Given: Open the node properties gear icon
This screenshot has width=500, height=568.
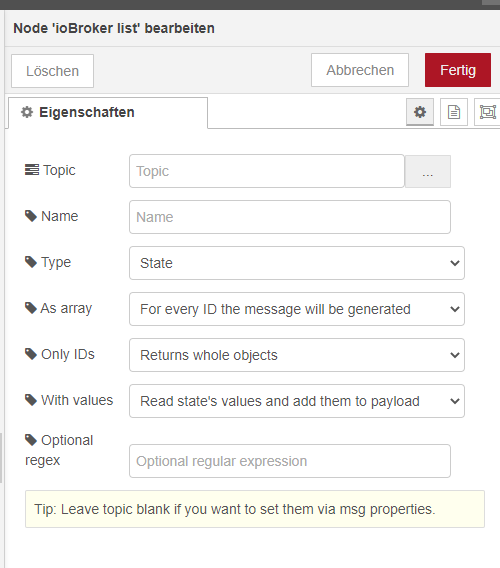Looking at the screenshot, I should [x=420, y=112].
